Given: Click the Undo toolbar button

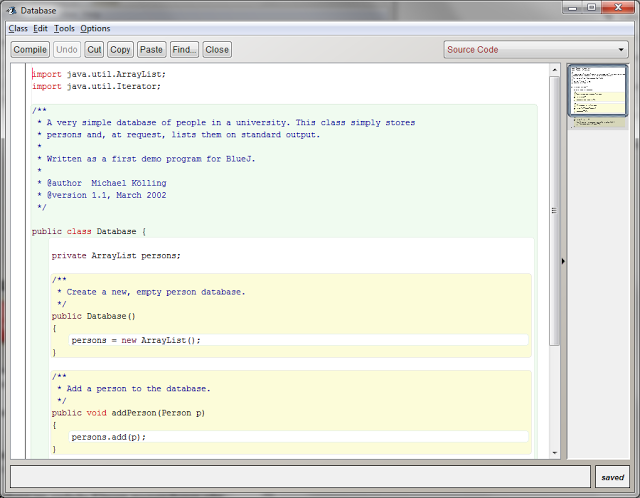Looking at the screenshot, I should tap(67, 49).
